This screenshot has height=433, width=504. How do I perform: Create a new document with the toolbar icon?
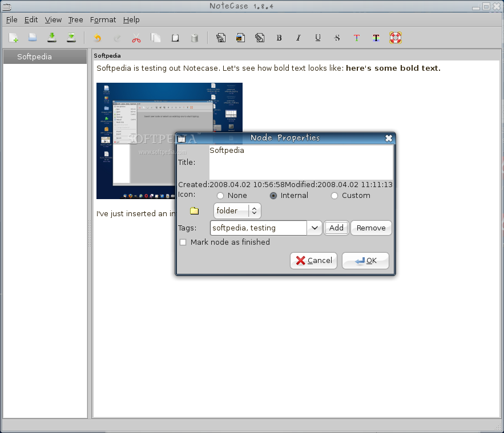click(14, 38)
